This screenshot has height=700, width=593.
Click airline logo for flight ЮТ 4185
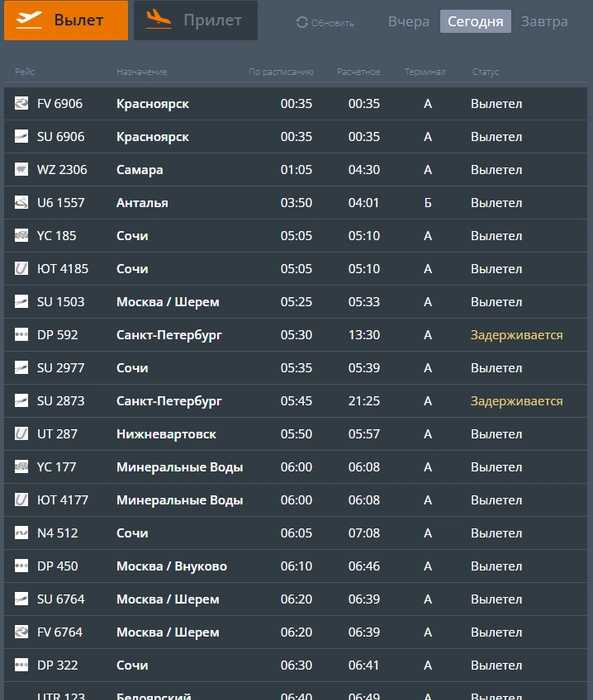(x=21, y=268)
